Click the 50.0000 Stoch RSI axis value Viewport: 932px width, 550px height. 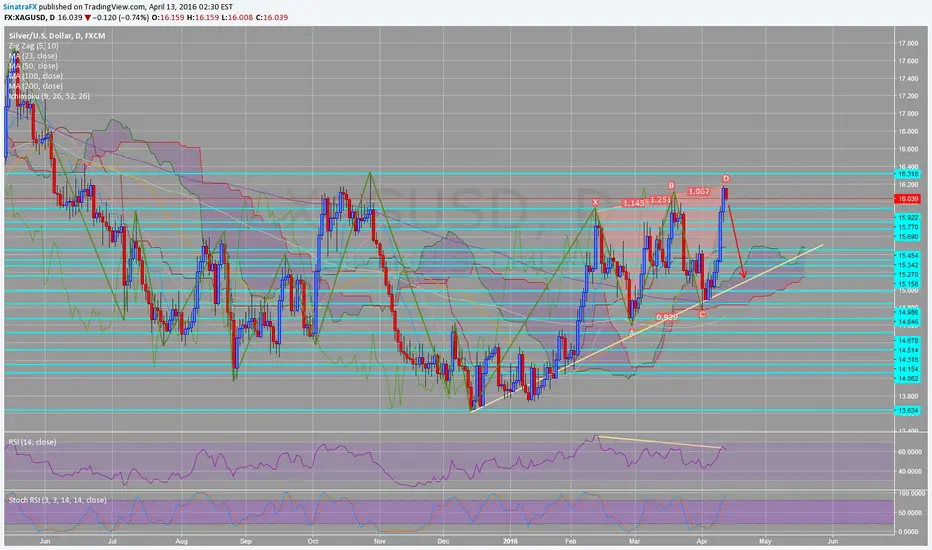[x=909, y=513]
